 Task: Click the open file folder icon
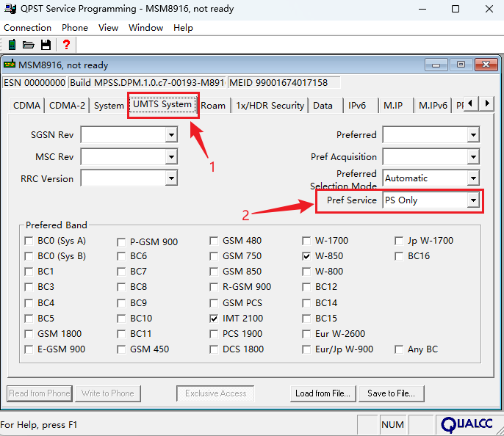pyautogui.click(x=29, y=45)
